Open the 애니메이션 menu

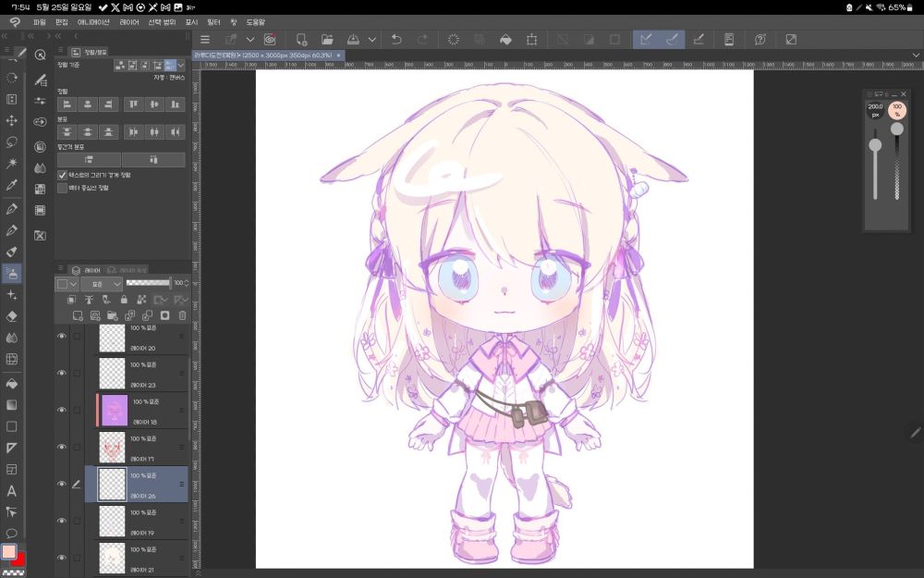click(x=93, y=22)
